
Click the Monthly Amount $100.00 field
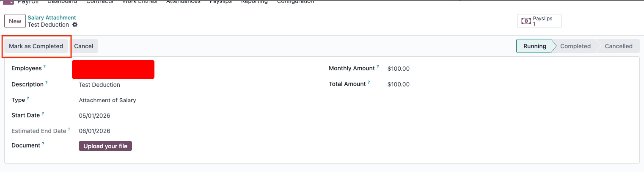[399, 69]
